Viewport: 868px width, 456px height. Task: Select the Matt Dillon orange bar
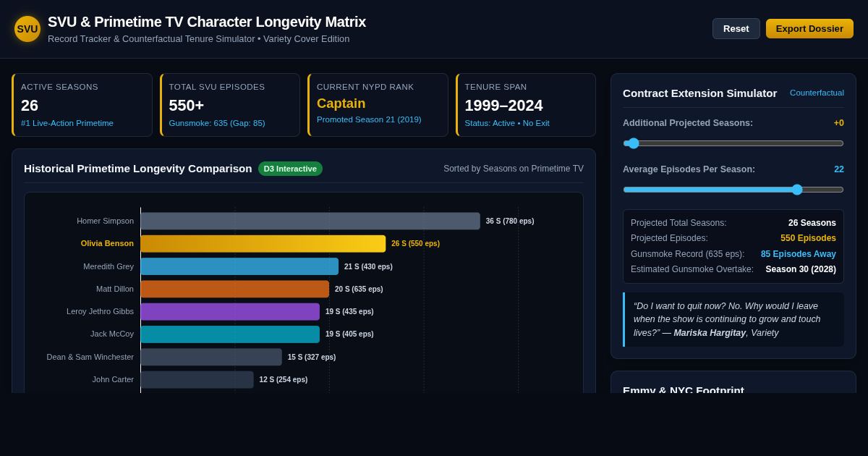(x=235, y=289)
